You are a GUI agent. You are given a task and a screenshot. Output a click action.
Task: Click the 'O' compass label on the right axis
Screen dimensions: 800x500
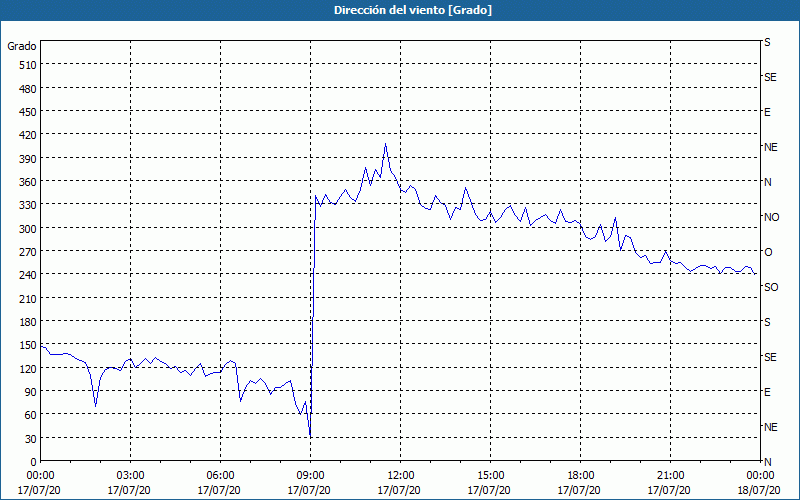[767, 252]
